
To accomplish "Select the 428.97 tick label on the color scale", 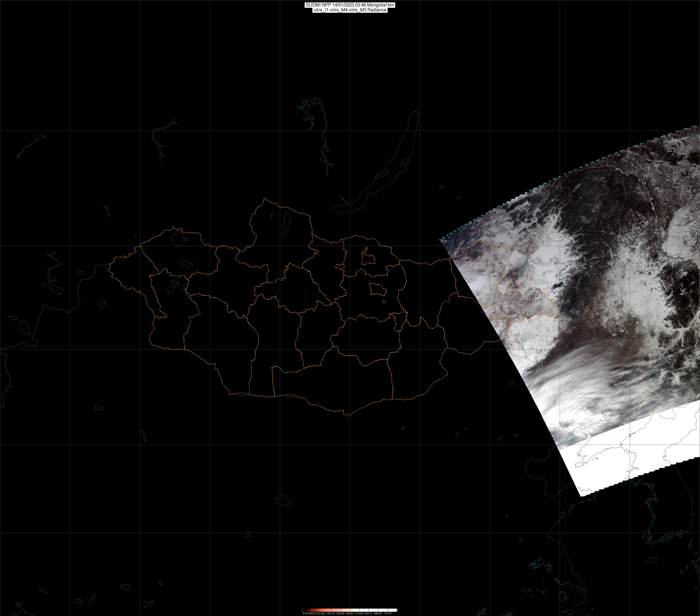I will coord(350,613).
